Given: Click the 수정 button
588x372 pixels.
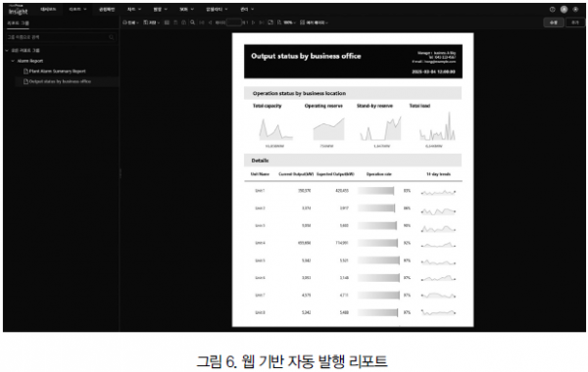Looking at the screenshot, I should click(x=554, y=23).
